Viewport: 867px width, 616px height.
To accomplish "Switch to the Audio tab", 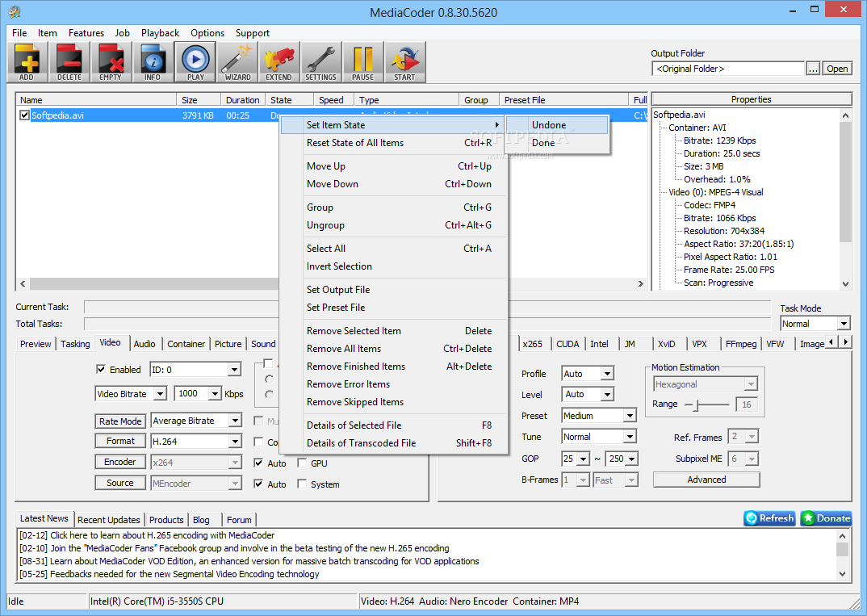I will pos(144,344).
